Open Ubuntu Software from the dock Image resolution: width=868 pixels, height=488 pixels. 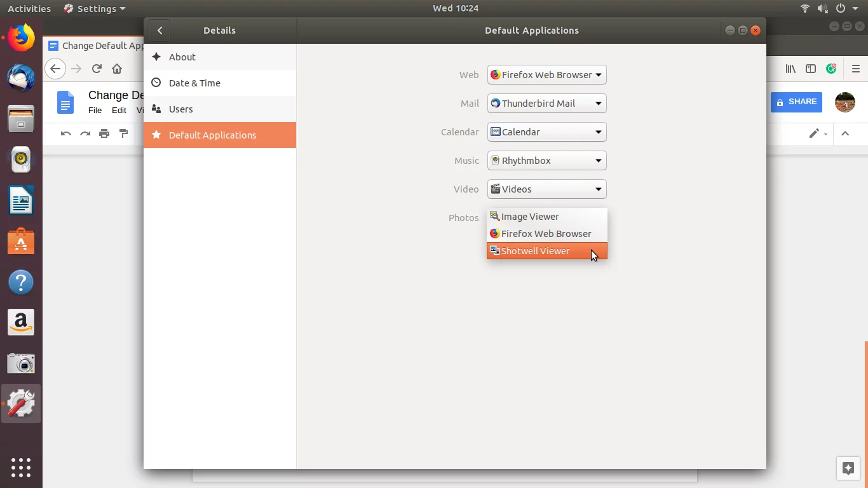click(21, 242)
